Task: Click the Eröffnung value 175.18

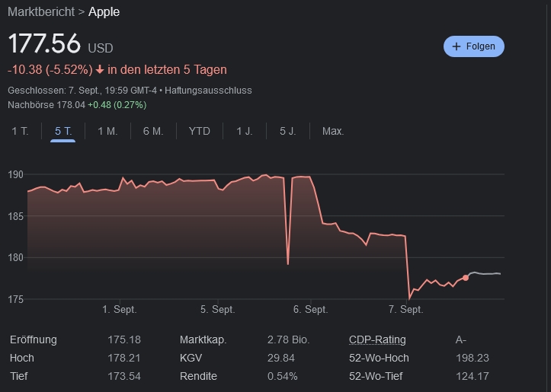Action: pyautogui.click(x=124, y=339)
